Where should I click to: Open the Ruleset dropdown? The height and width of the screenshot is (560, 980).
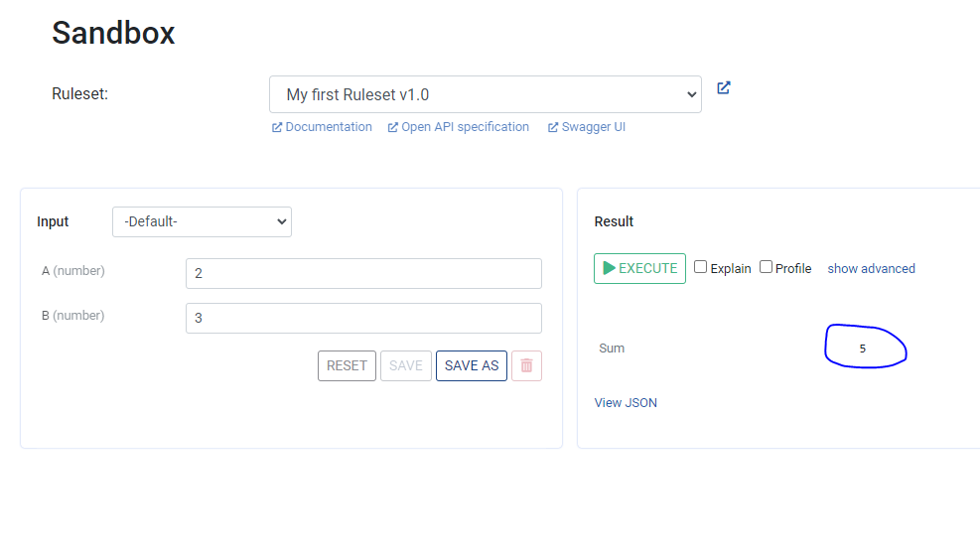click(x=485, y=94)
